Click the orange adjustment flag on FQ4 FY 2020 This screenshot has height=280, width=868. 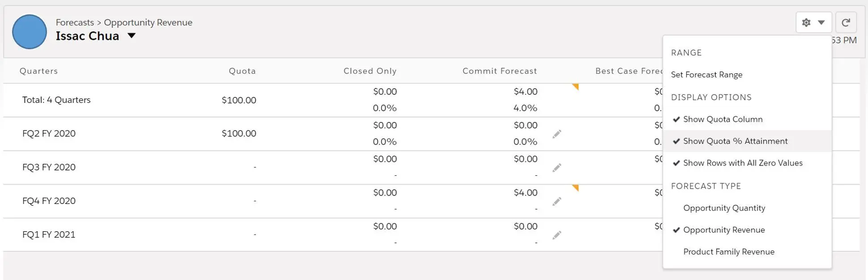pyautogui.click(x=576, y=187)
